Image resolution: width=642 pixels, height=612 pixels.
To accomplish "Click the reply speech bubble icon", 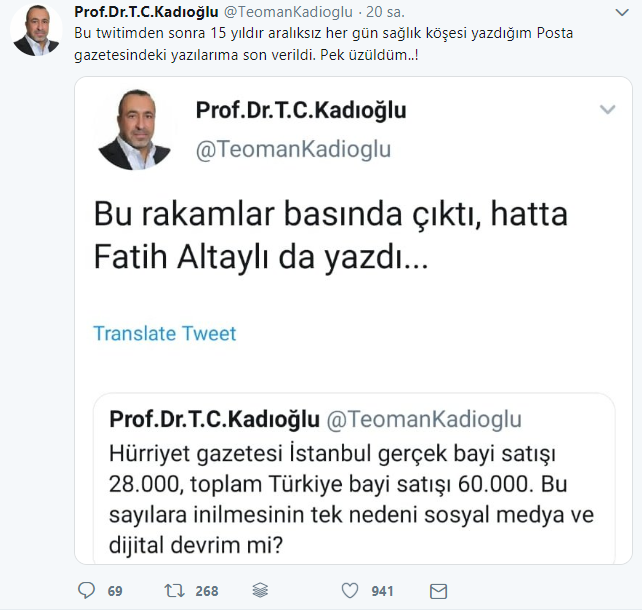I will point(86,591).
